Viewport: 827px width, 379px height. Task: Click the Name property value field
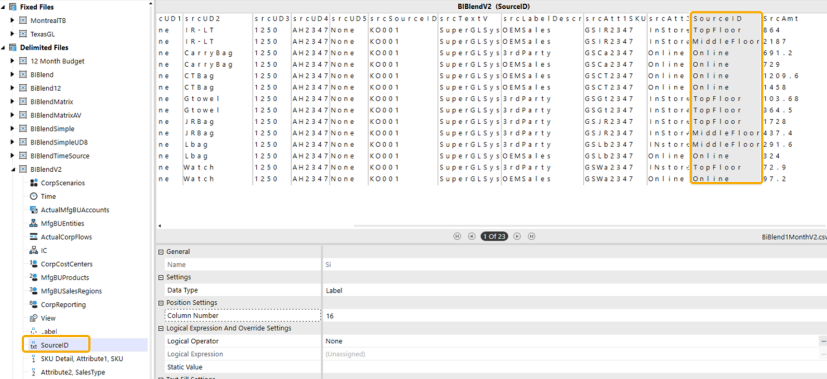point(575,265)
